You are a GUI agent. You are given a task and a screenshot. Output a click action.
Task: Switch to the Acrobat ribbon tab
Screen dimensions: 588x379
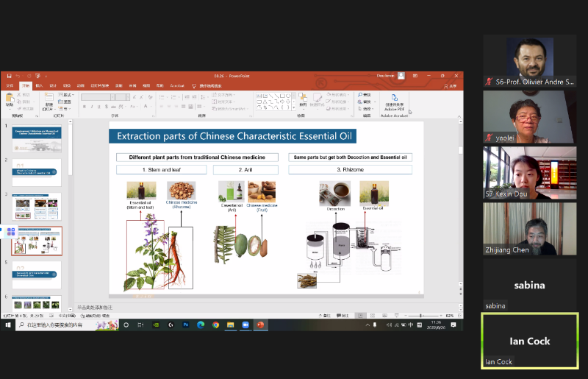click(x=177, y=86)
